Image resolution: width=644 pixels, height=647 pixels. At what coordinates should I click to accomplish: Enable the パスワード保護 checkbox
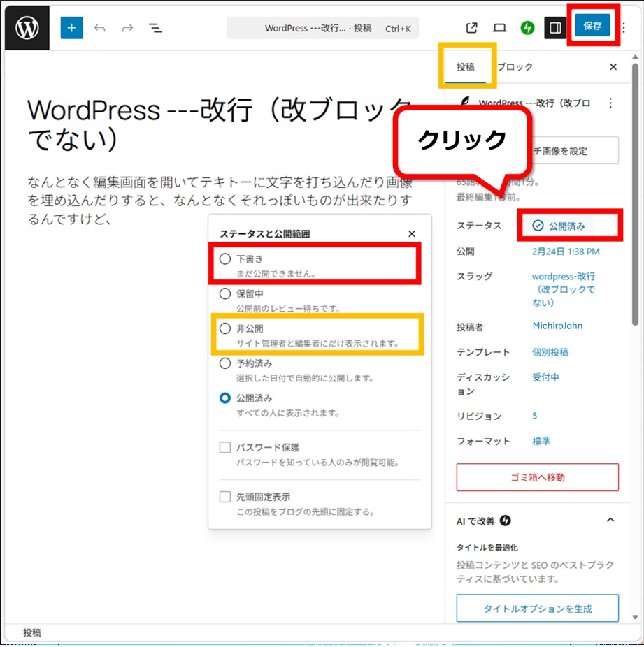225,448
